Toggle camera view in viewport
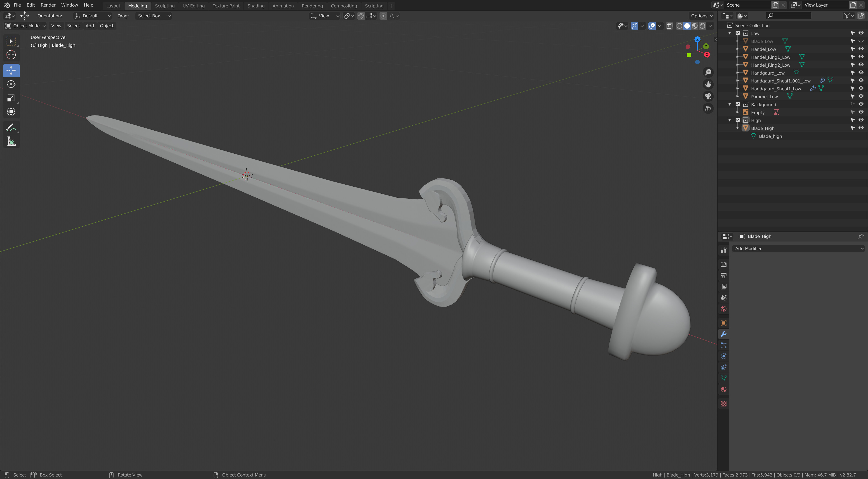Image resolution: width=868 pixels, height=479 pixels. click(708, 96)
